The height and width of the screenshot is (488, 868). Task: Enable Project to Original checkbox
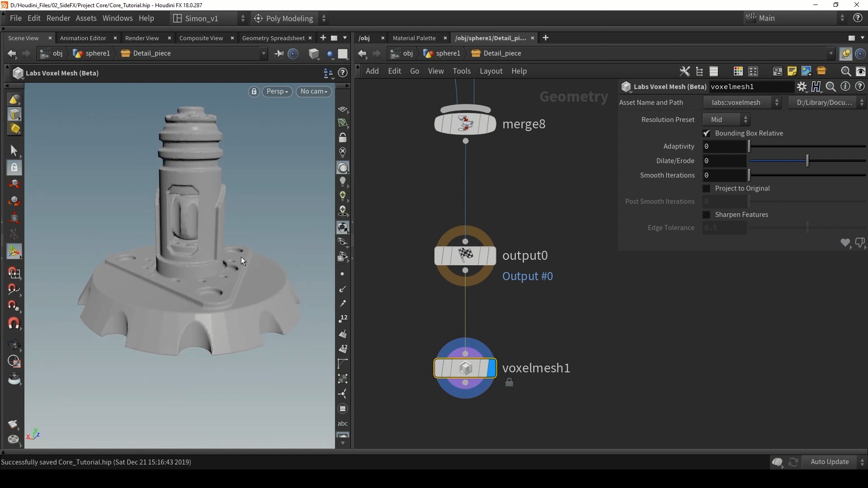pyautogui.click(x=707, y=188)
